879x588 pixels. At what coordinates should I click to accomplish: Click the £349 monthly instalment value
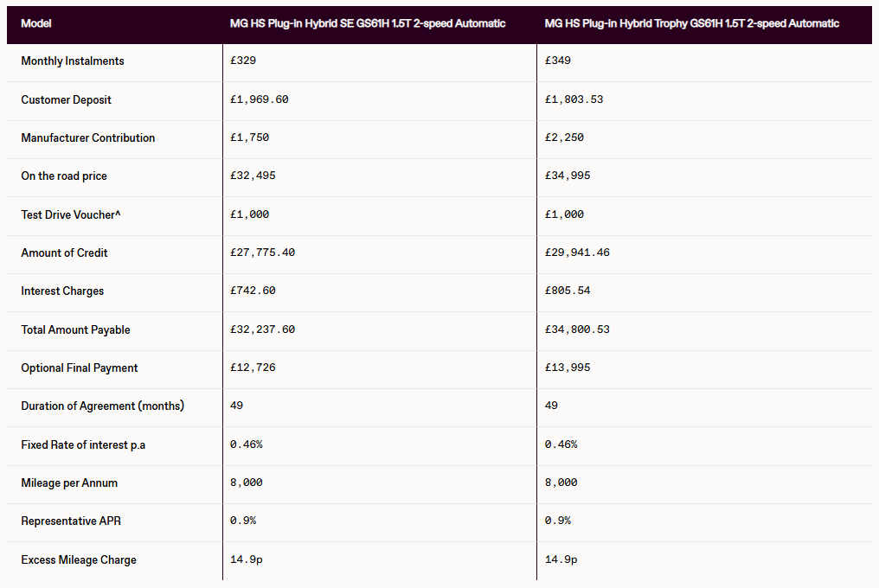558,61
